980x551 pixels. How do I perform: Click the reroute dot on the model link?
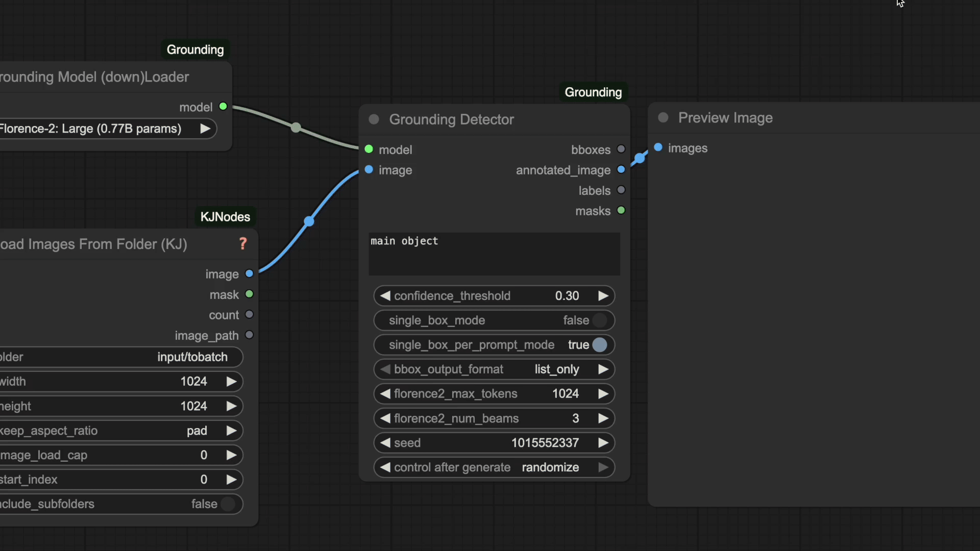(296, 128)
